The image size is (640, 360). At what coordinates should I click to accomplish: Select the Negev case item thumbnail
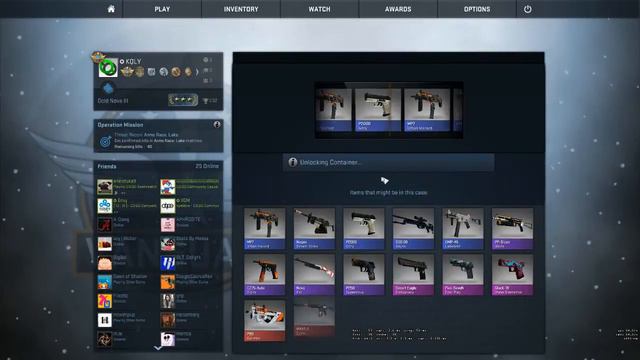coord(314,229)
